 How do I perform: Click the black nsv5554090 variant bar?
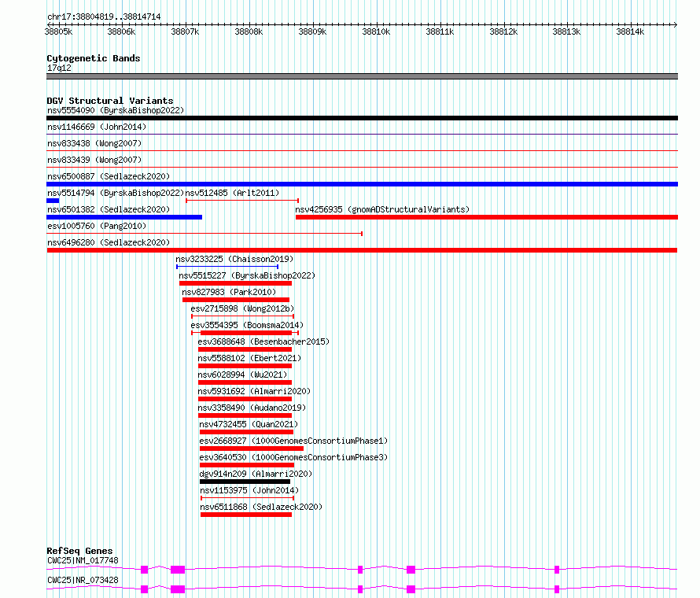click(362, 118)
